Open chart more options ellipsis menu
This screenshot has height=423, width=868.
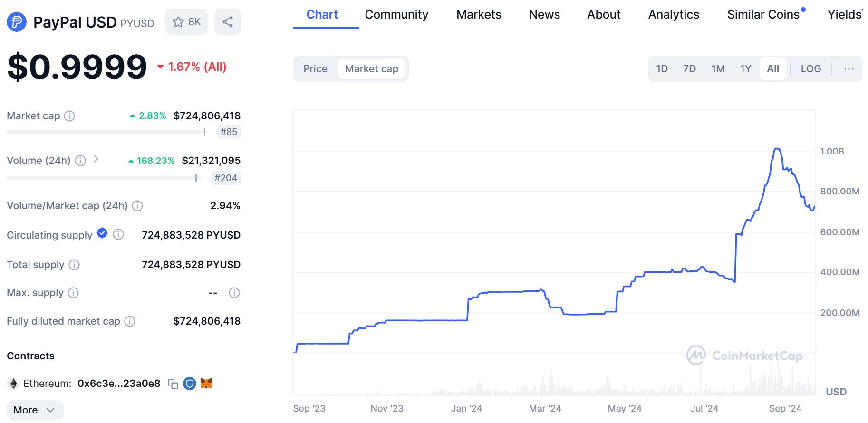point(849,69)
